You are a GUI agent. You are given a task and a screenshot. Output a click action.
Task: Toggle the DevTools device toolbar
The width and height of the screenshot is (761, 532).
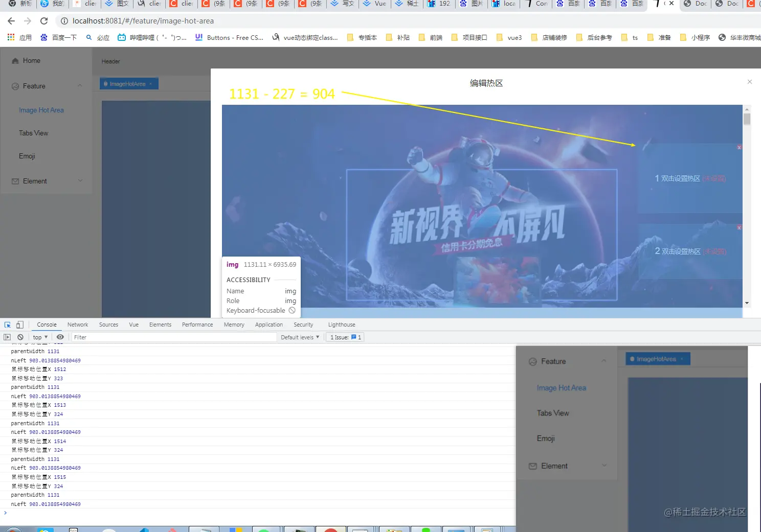pyautogui.click(x=20, y=325)
